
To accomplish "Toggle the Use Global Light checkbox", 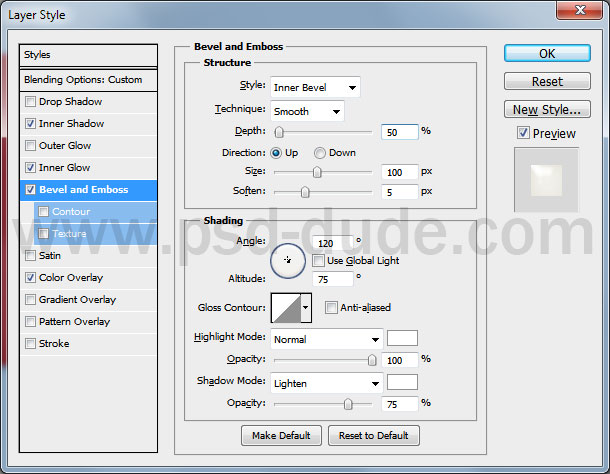I will 318,260.
